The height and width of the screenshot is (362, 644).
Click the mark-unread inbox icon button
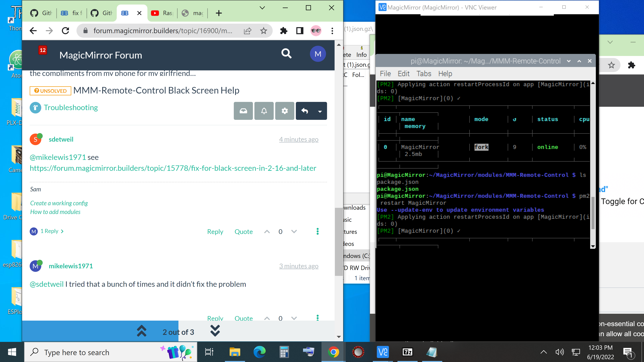pos(243,111)
